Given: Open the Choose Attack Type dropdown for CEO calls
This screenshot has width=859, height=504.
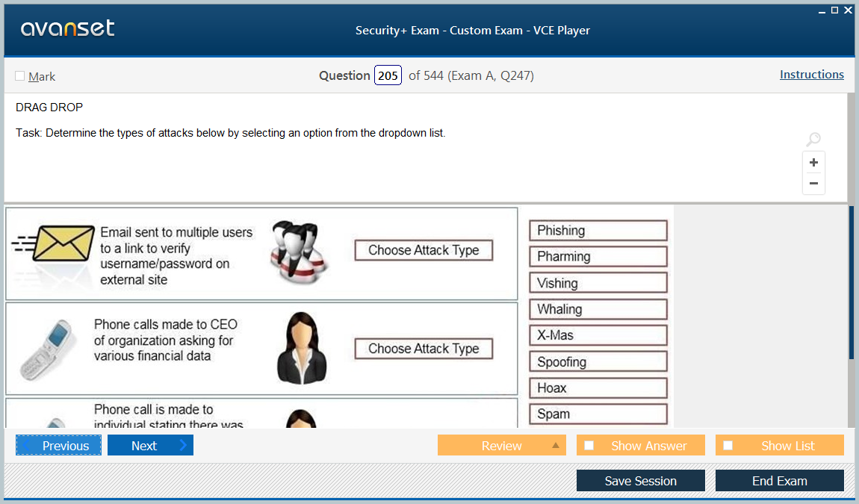Looking at the screenshot, I should click(x=423, y=348).
